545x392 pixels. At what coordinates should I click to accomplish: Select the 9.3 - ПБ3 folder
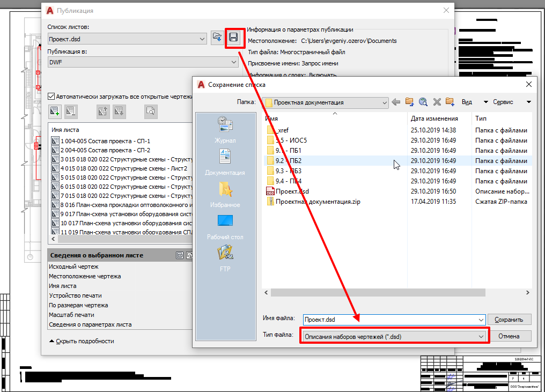click(284, 171)
